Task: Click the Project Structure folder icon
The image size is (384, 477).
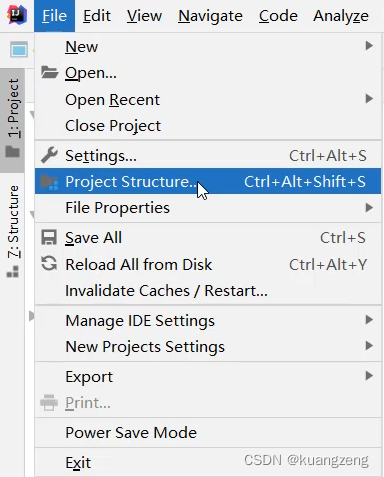Action: point(49,182)
